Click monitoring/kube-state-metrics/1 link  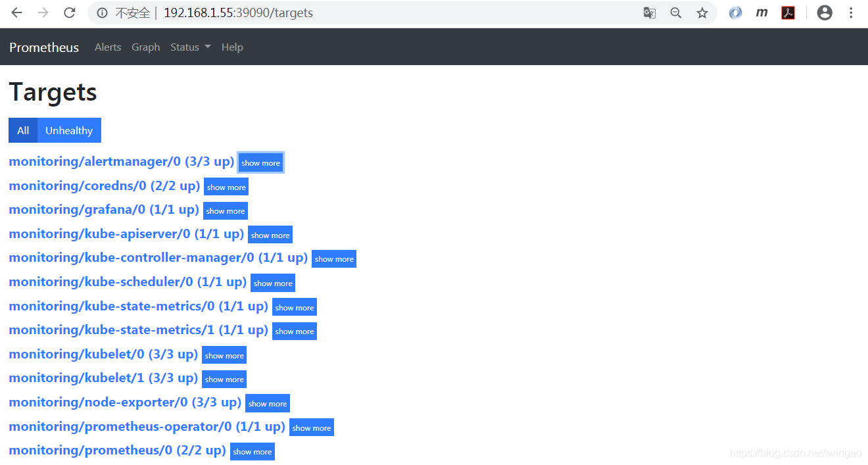tap(139, 330)
